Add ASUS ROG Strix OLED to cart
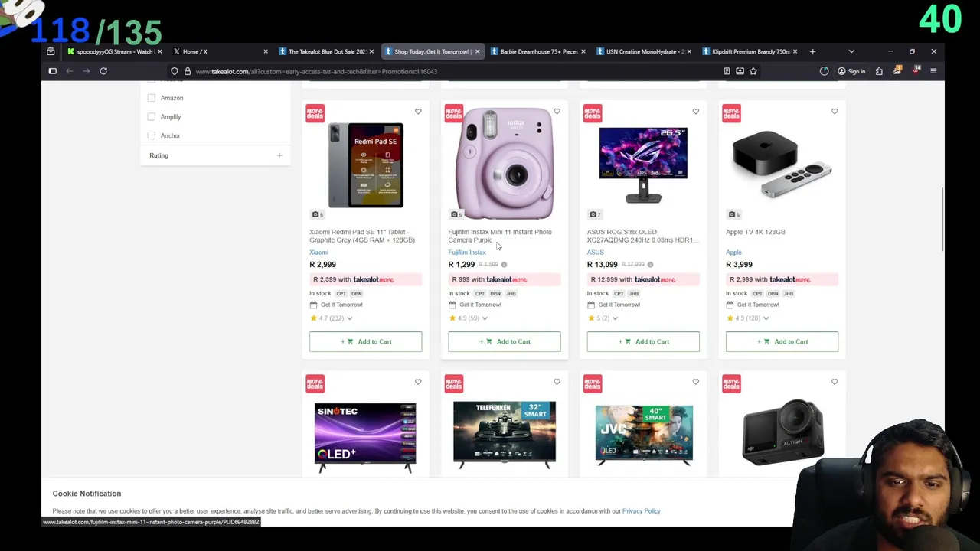The width and height of the screenshot is (980, 551). (643, 342)
